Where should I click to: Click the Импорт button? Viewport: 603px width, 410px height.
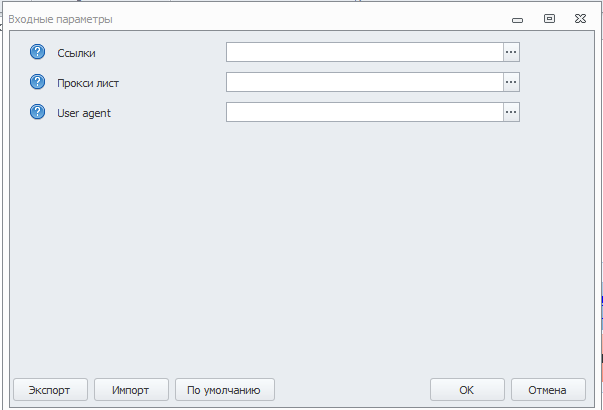pos(131,390)
